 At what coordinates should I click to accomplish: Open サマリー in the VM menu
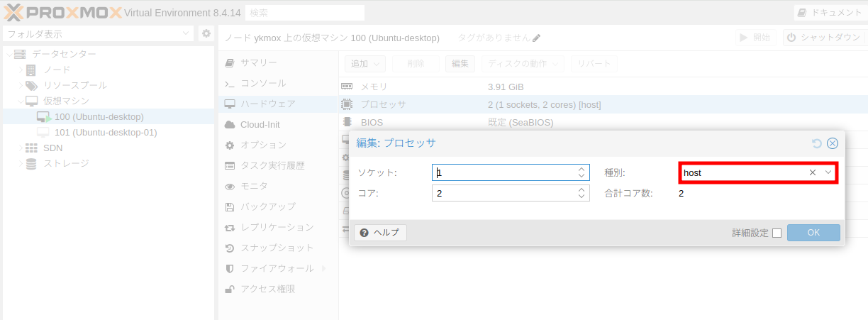tap(278, 62)
